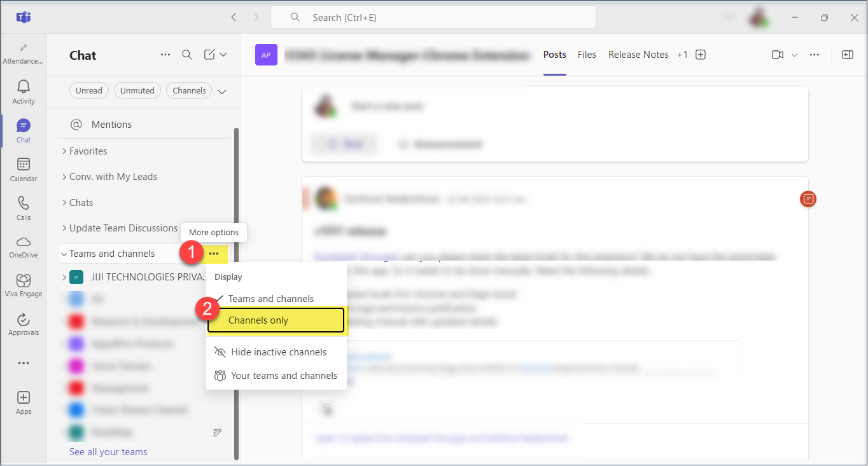Click the Search (Ctrl+E) input box

(433, 18)
